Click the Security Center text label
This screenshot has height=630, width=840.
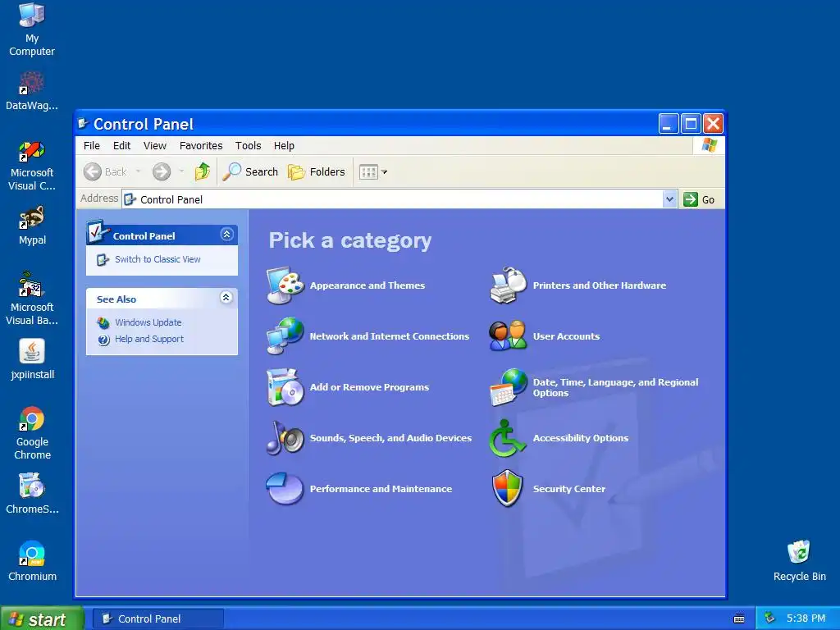click(569, 489)
